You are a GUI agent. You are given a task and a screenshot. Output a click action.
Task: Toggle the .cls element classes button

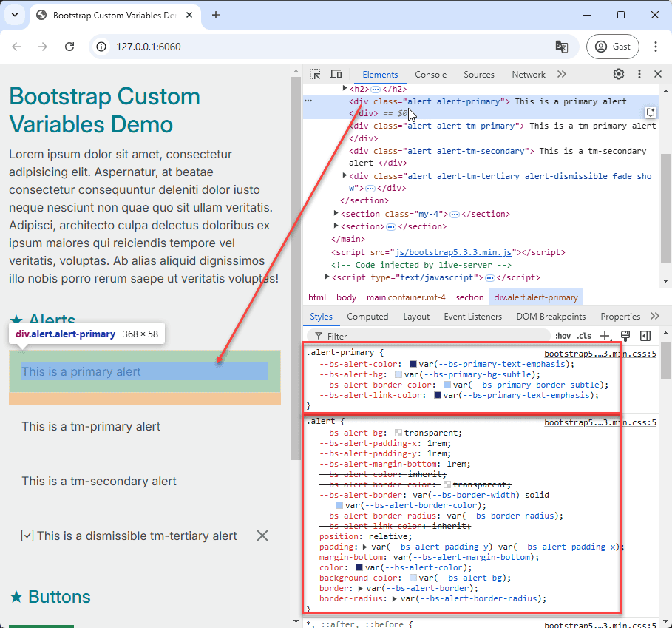pos(584,336)
